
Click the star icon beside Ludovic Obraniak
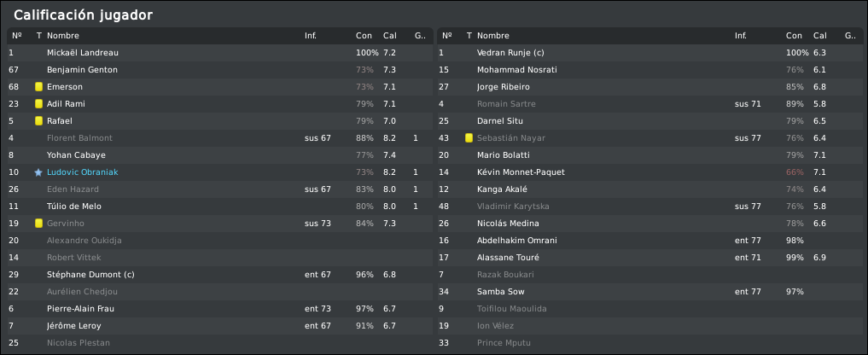pos(38,172)
